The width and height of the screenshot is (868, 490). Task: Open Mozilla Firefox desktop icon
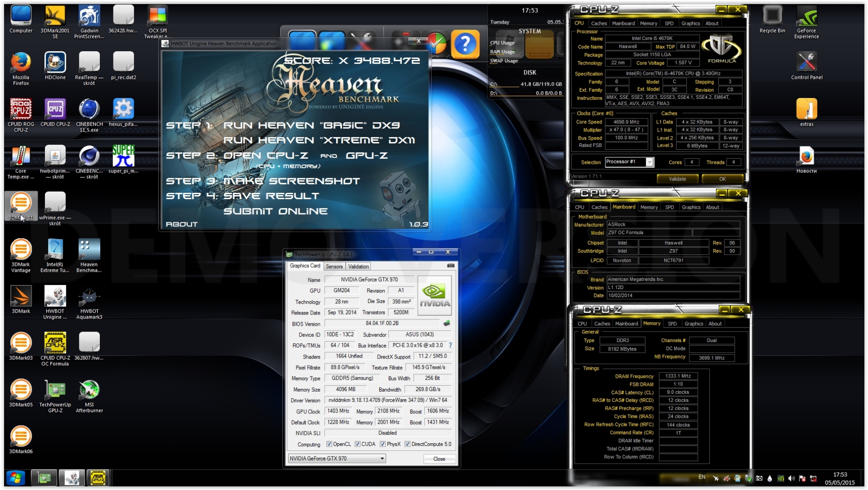(x=21, y=69)
